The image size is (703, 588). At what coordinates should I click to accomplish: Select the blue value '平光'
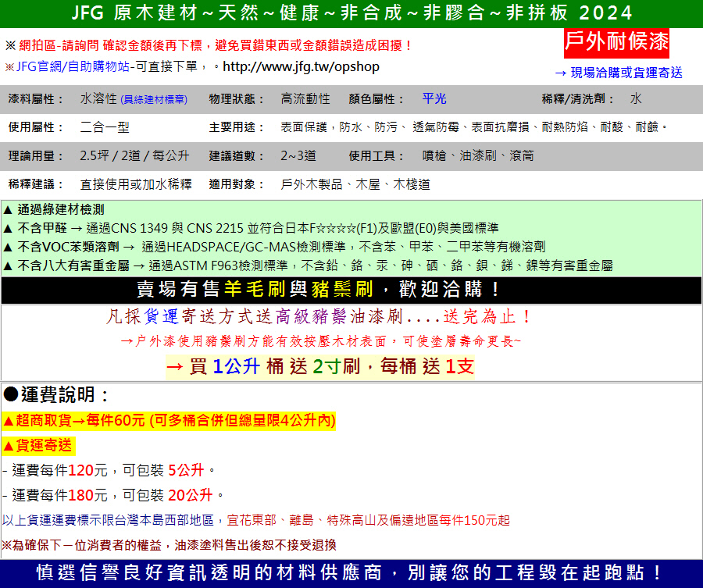(x=434, y=99)
